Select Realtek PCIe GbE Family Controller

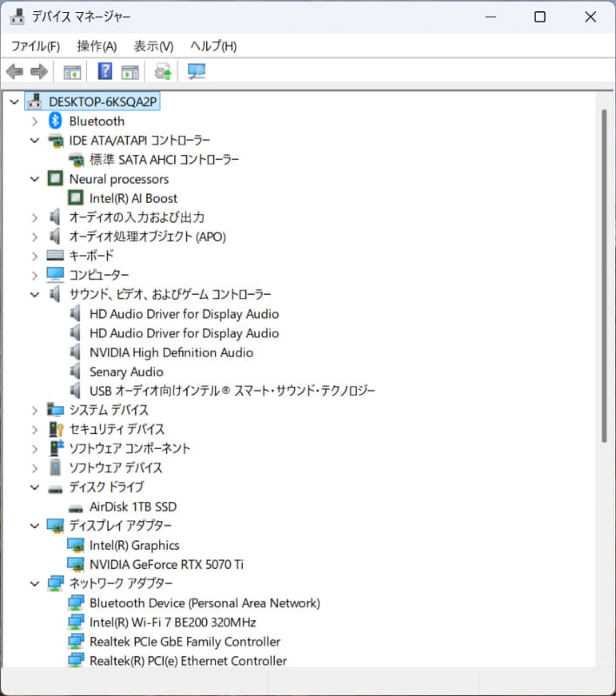coord(184,642)
